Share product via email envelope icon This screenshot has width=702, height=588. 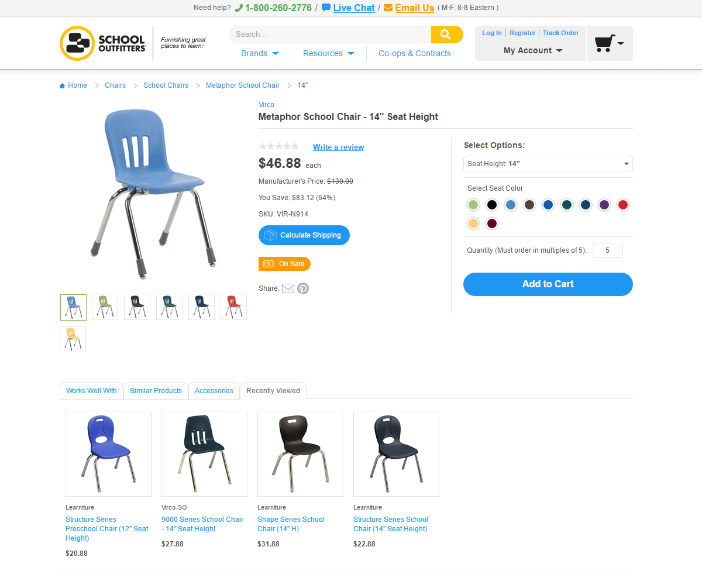coord(288,288)
